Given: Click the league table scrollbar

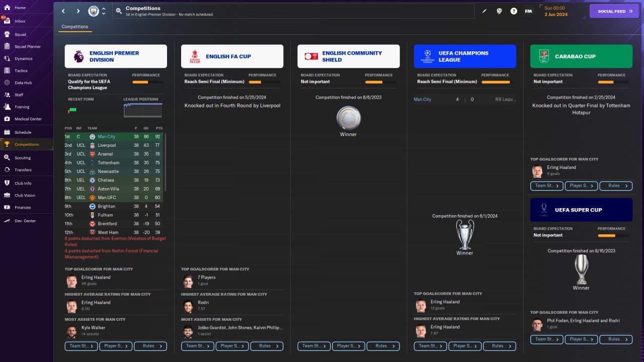Looking at the screenshot, I should [x=166, y=162].
